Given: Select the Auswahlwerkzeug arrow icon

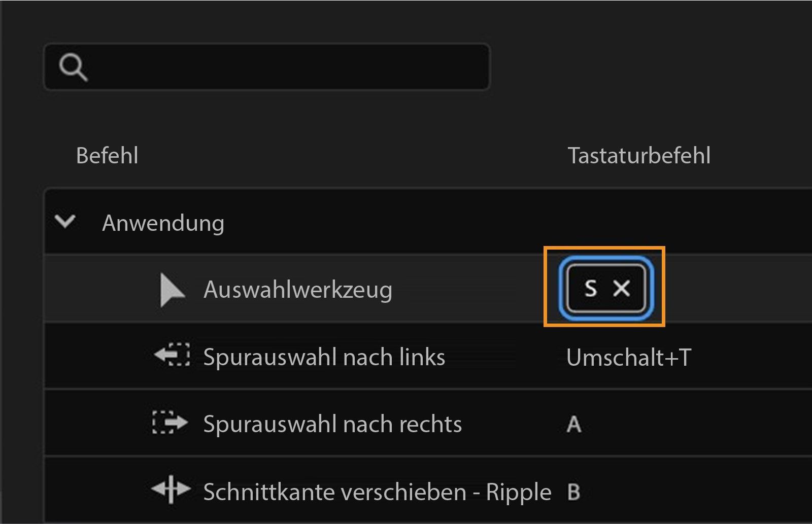Looking at the screenshot, I should click(x=172, y=289).
